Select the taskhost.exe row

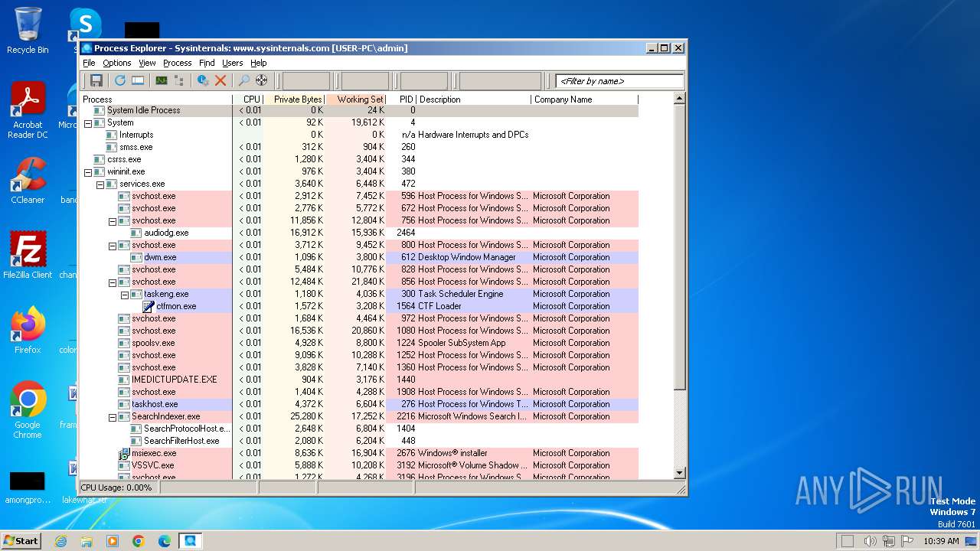coord(360,404)
